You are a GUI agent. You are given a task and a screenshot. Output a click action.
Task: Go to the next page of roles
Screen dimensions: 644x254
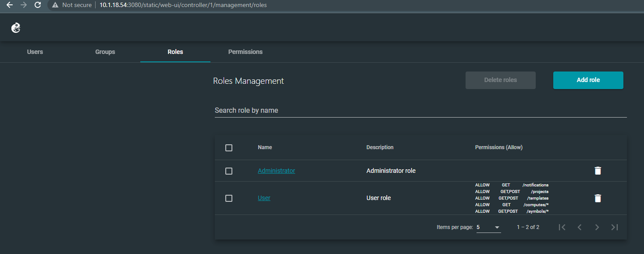click(x=597, y=227)
